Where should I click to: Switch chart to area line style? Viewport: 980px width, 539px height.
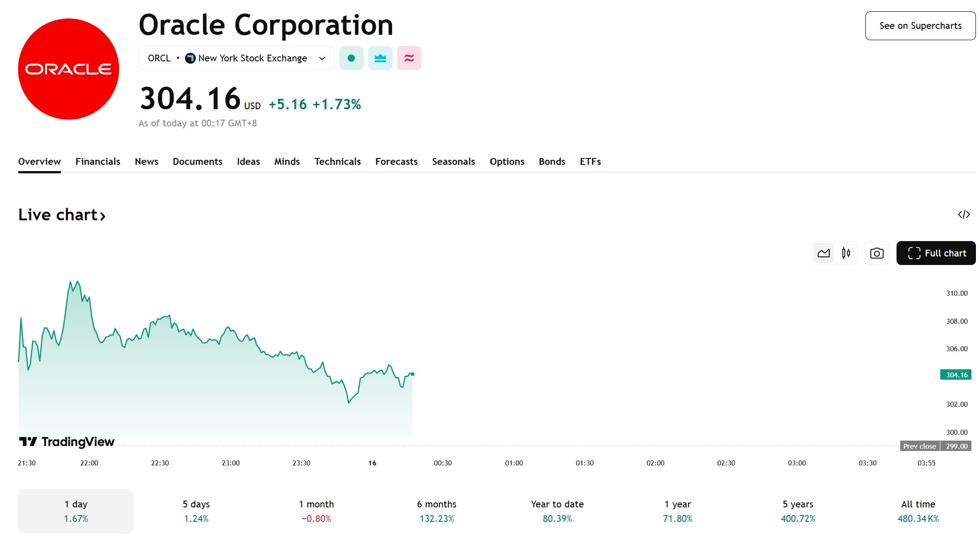(x=823, y=253)
